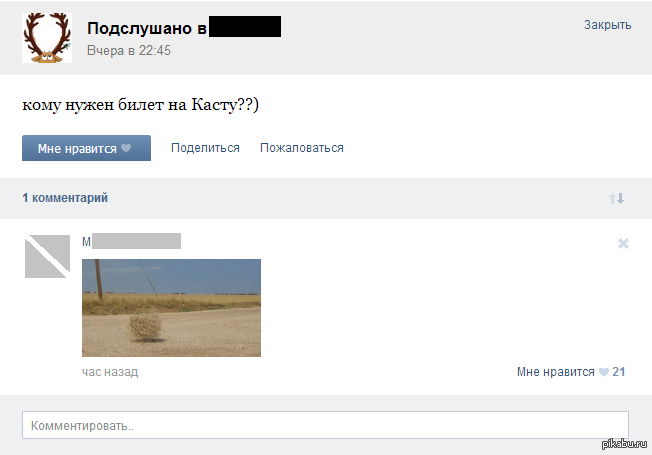Click the commenter's avatar placeholder

coord(47,256)
